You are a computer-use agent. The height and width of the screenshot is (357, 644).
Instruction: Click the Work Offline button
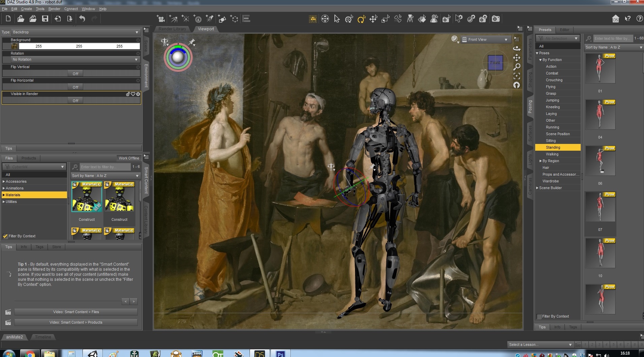point(129,158)
